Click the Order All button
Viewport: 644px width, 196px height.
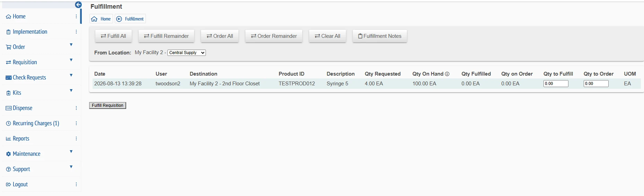(x=220, y=36)
